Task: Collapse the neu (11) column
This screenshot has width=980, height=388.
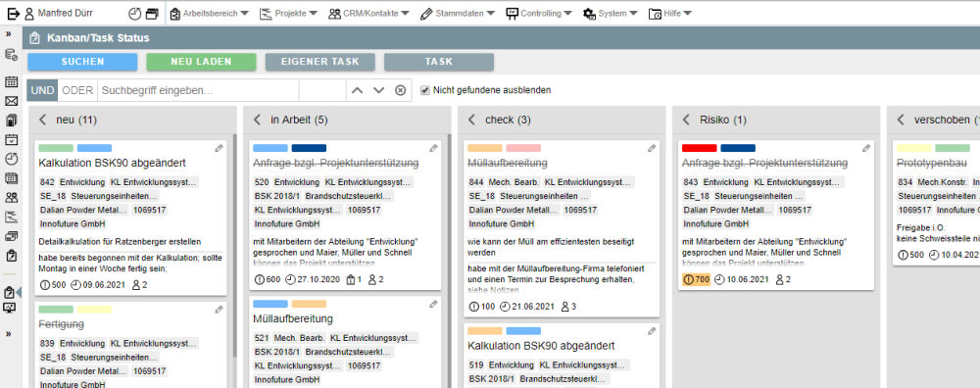Action: [42, 120]
